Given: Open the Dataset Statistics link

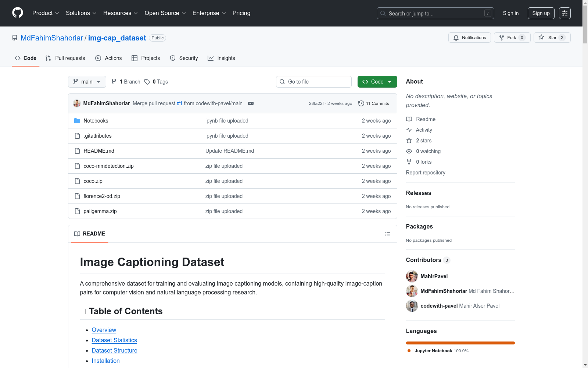Looking at the screenshot, I should pyautogui.click(x=114, y=340).
